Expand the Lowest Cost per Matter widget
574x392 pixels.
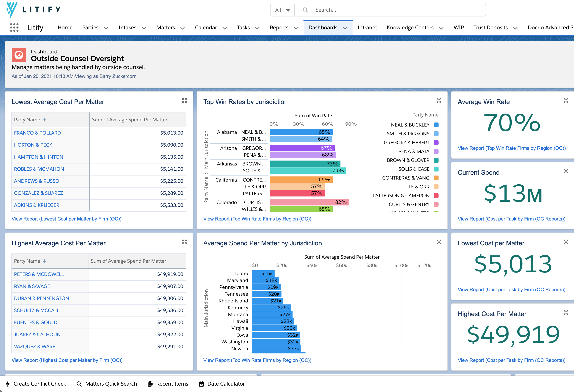(x=566, y=242)
